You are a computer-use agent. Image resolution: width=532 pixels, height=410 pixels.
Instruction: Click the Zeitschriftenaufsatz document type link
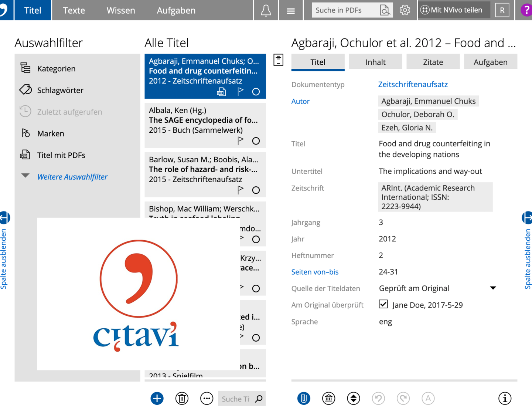(x=413, y=84)
